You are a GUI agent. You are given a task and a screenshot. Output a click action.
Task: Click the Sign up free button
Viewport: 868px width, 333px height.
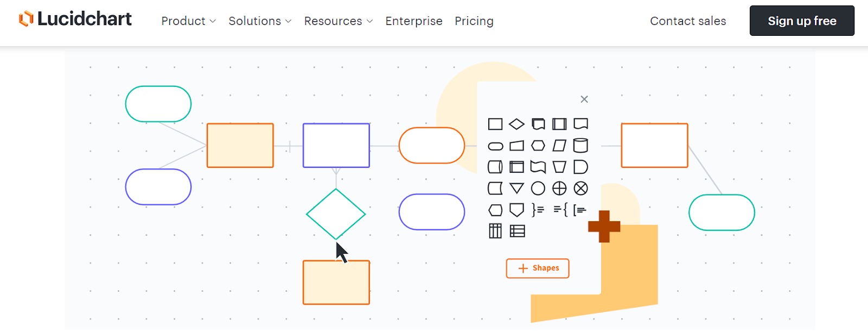802,21
